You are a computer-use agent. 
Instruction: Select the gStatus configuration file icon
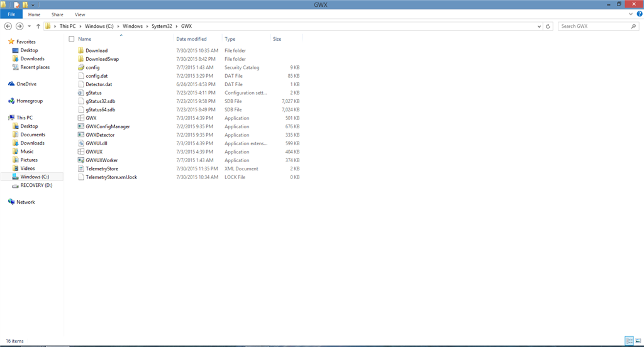tap(81, 93)
